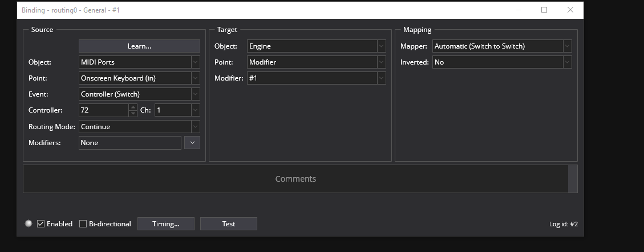Enable the Bi-directional checkbox
The image size is (644, 252).
tap(83, 224)
